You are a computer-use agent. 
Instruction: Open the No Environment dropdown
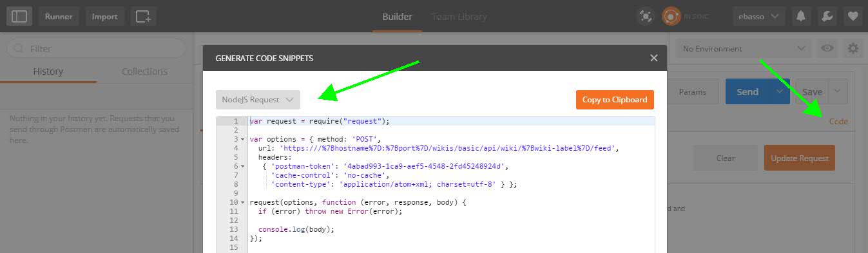coord(744,48)
